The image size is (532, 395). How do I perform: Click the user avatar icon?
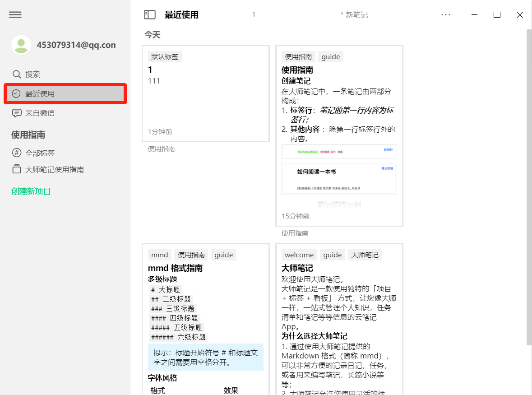pyautogui.click(x=21, y=45)
